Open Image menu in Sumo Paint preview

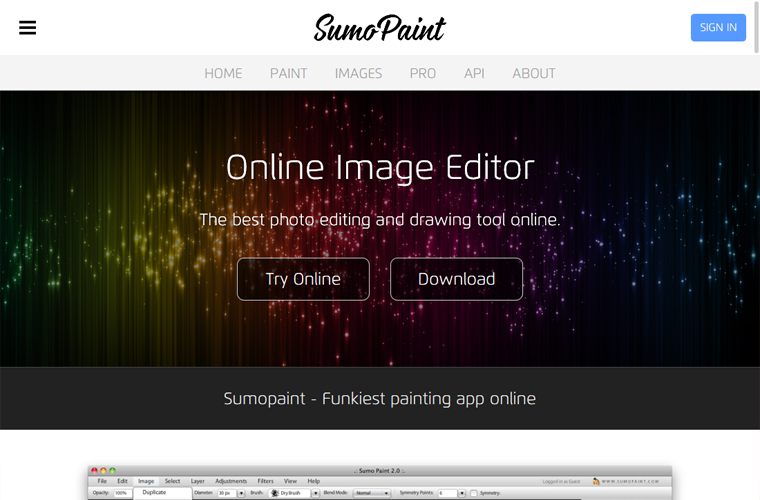coord(146,481)
